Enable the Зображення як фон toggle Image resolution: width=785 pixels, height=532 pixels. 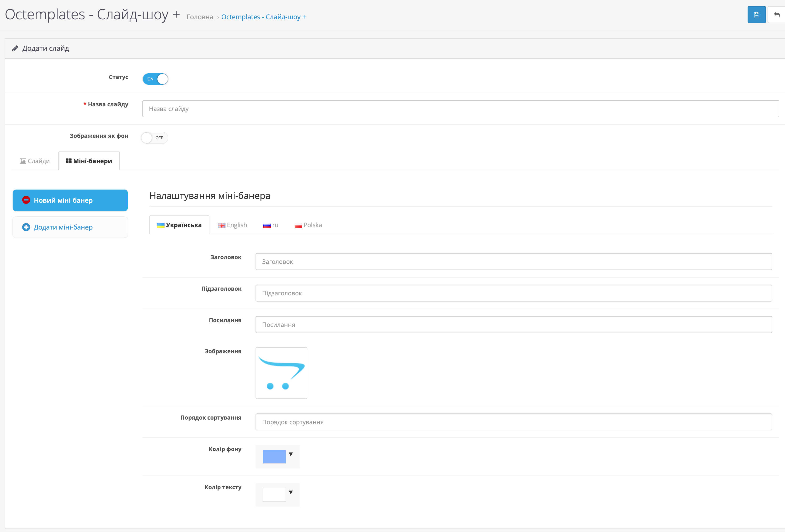(x=154, y=138)
